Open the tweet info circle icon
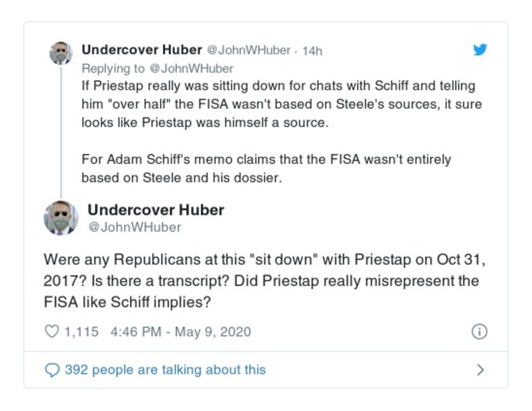This screenshot has width=532, height=411. point(479,331)
